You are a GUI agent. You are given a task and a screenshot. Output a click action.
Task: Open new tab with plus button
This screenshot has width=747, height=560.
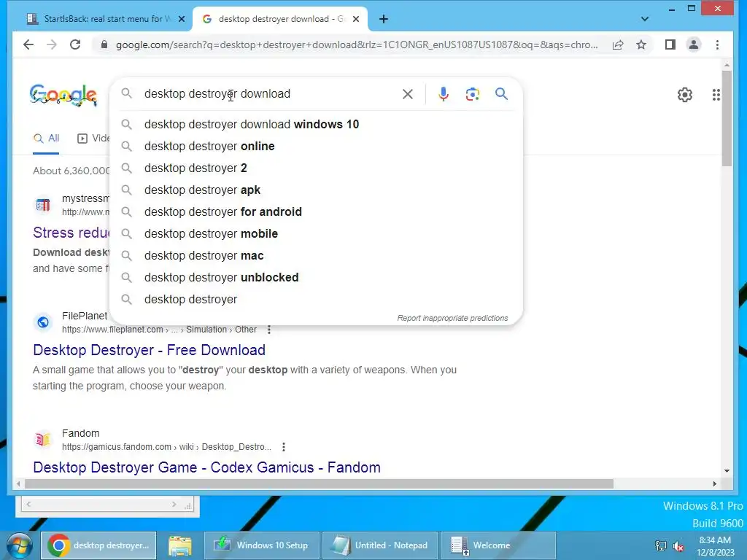click(384, 19)
